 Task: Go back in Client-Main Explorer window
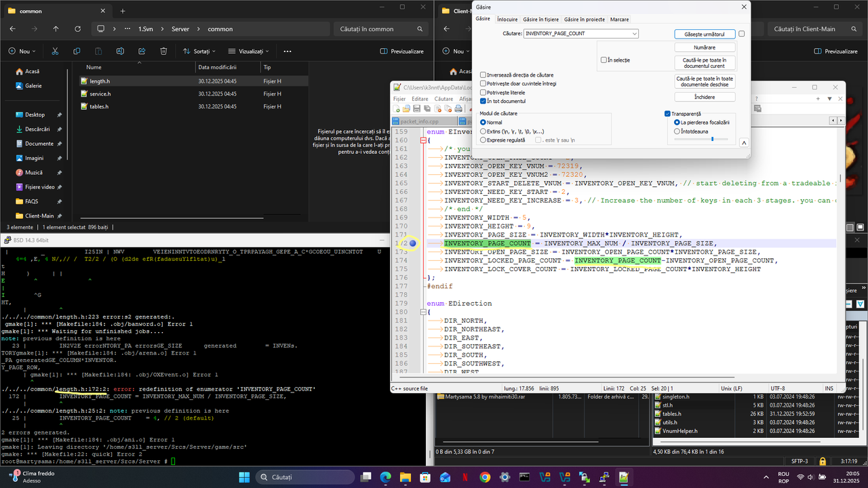447,29
